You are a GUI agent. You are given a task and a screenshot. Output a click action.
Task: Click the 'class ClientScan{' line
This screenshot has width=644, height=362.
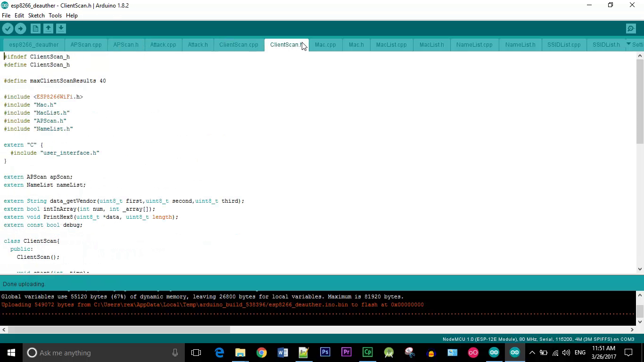click(32, 241)
